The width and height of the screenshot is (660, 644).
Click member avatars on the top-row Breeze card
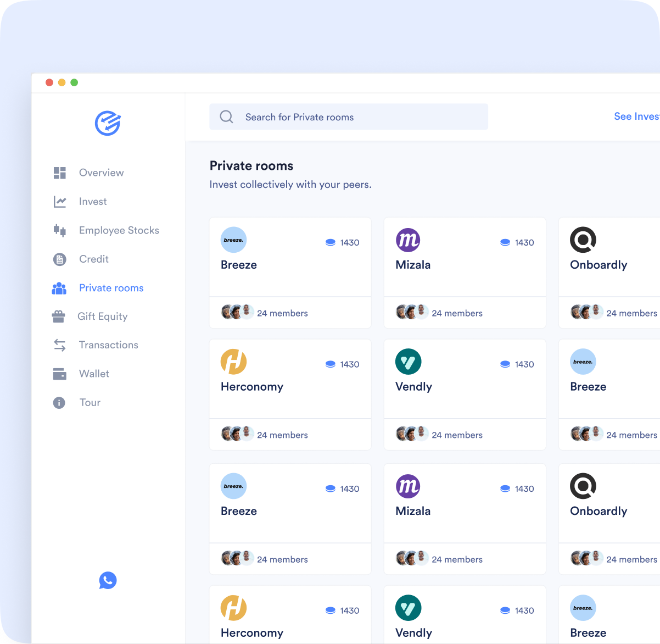click(237, 312)
